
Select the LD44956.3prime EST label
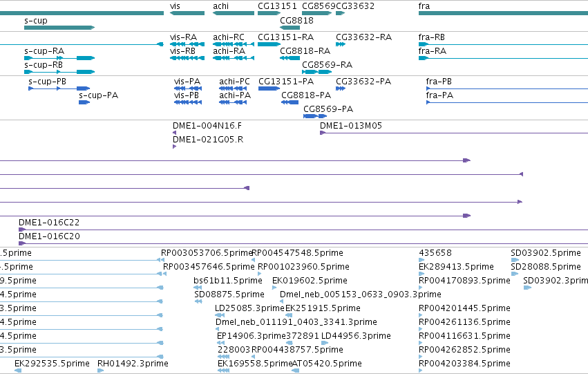[357, 336]
